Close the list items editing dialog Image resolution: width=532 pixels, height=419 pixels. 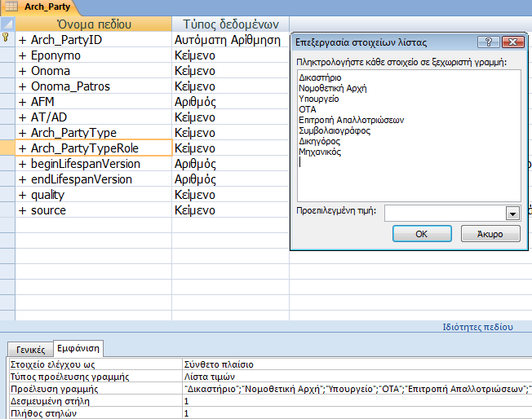pyautogui.click(x=513, y=42)
